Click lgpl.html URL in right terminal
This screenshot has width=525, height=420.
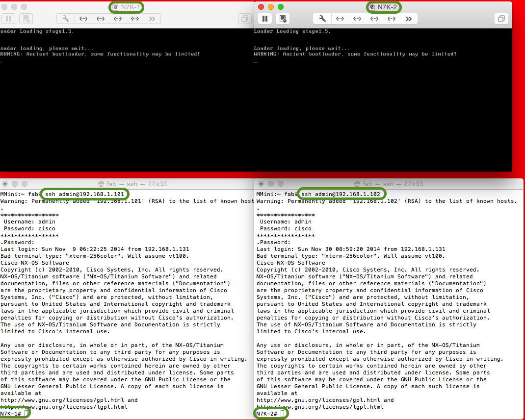click(320, 407)
